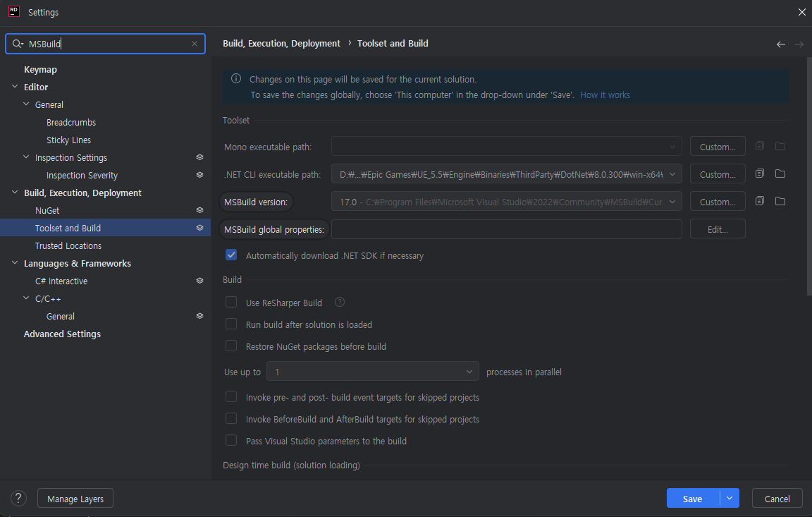Open the How it works link
This screenshot has width=812, height=517.
(605, 95)
